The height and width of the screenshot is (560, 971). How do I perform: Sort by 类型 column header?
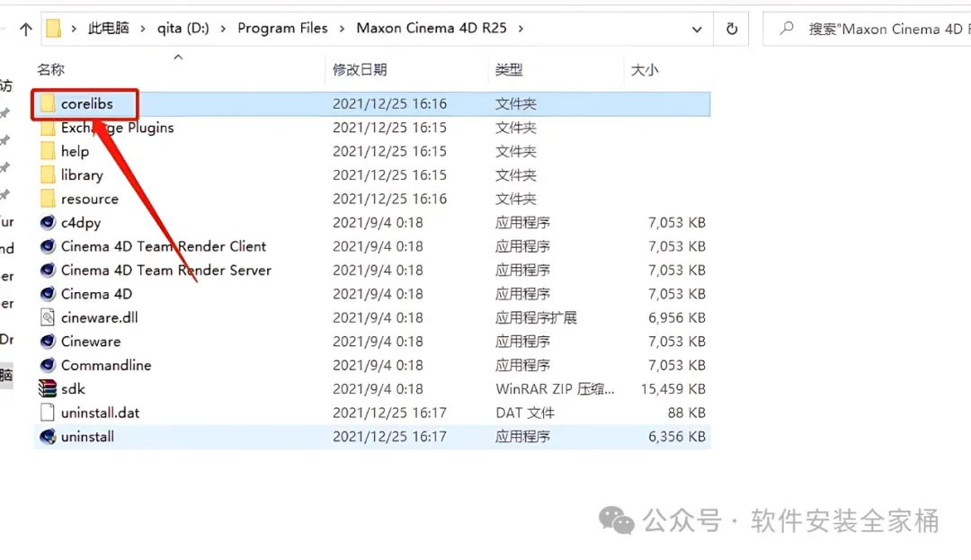pos(509,69)
